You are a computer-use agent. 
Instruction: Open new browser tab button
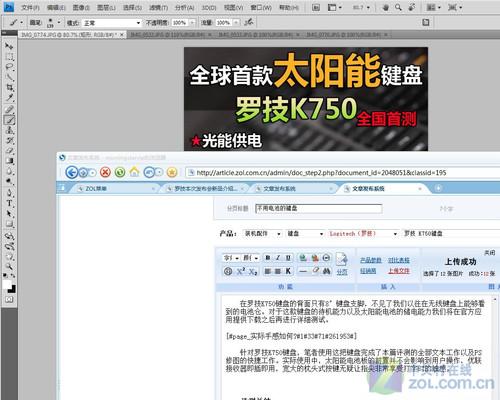(438, 188)
